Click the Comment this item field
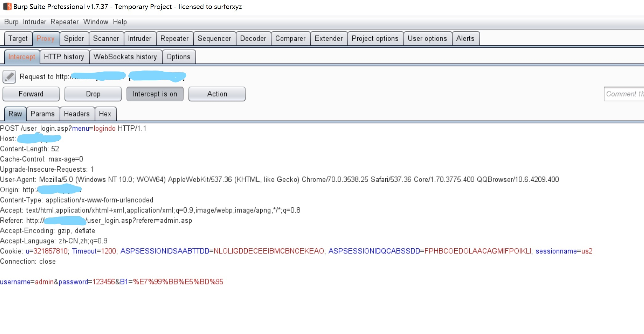644x334 pixels. pos(624,94)
